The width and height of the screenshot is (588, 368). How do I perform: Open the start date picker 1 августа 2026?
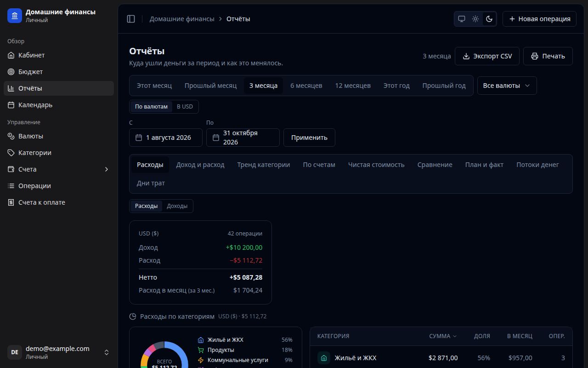[166, 138]
